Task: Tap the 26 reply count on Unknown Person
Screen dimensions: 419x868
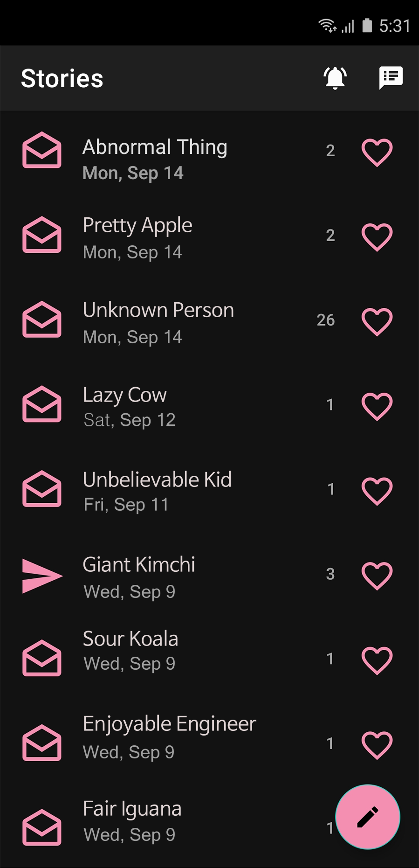Action: 326,320
